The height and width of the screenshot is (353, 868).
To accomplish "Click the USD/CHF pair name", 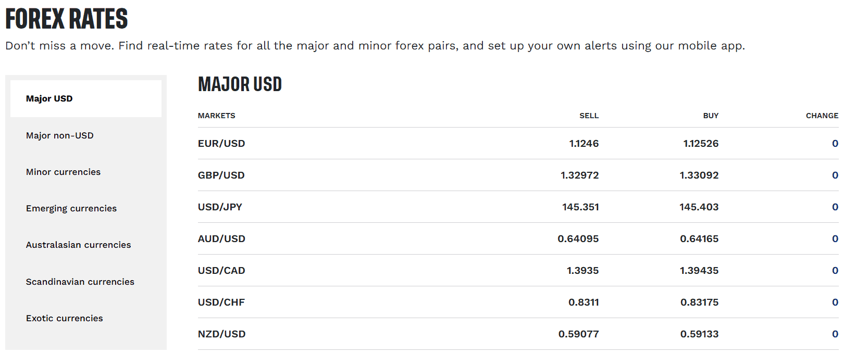I will [x=221, y=302].
